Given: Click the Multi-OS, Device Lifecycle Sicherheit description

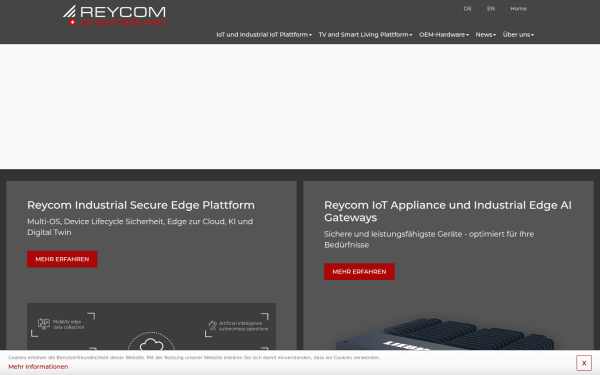Looking at the screenshot, I should (x=140, y=227).
